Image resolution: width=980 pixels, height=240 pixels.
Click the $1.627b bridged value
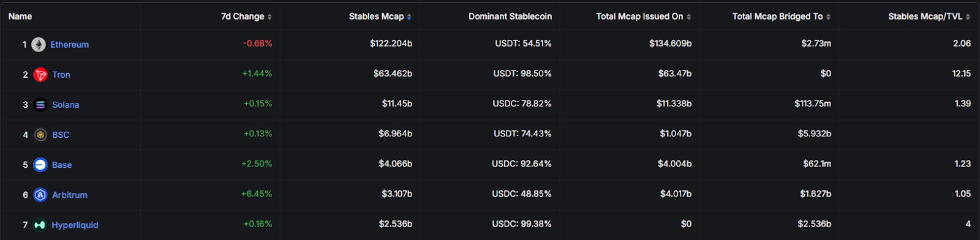[815, 193]
